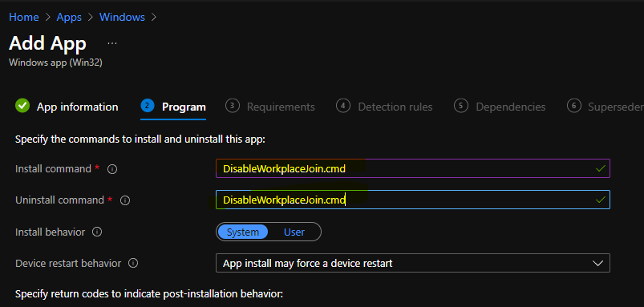Click step 5 circle icon

[461, 107]
